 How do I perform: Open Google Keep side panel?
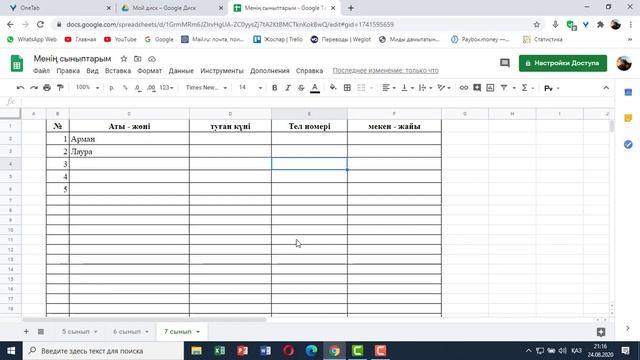(628, 118)
